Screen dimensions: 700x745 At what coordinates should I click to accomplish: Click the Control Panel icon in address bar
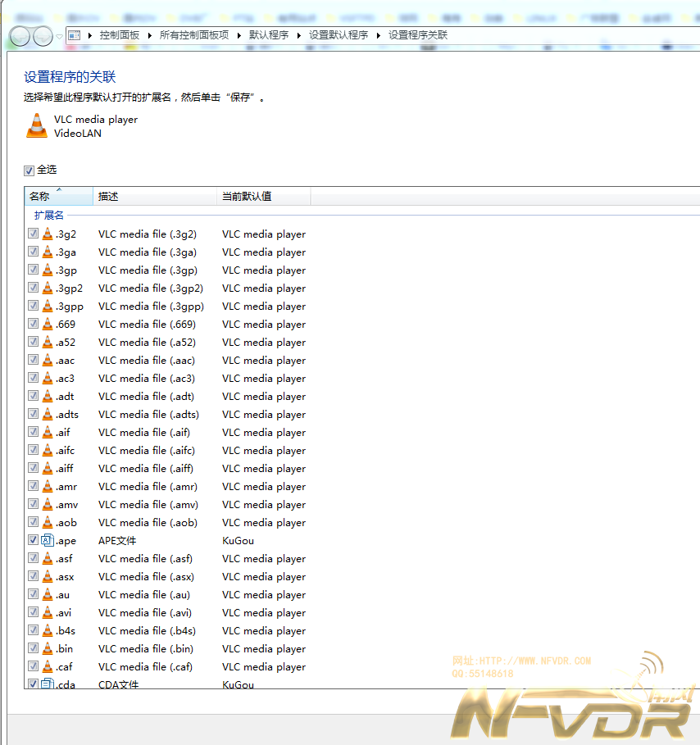75,35
